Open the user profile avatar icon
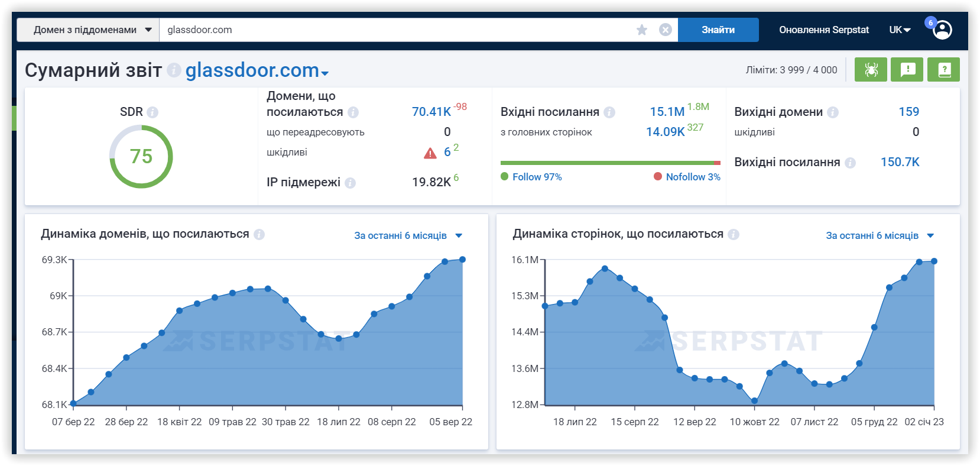This screenshot has width=980, height=466. pyautogui.click(x=942, y=30)
